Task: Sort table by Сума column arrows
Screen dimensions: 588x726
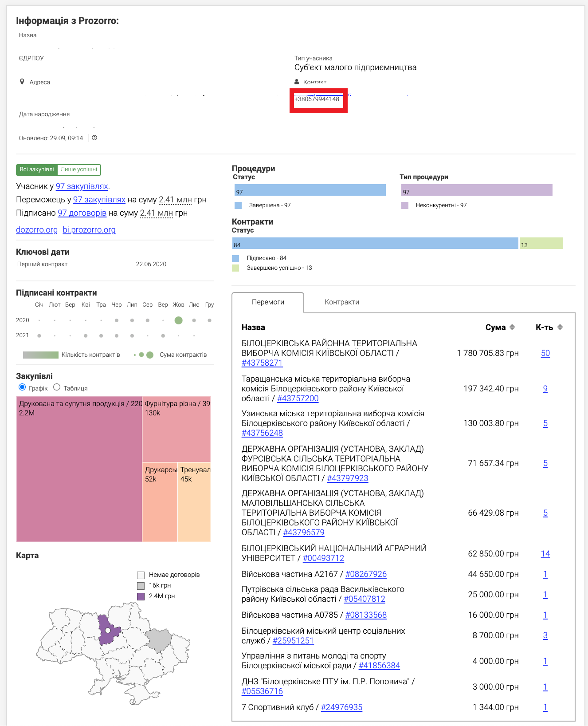Action: pos(512,327)
